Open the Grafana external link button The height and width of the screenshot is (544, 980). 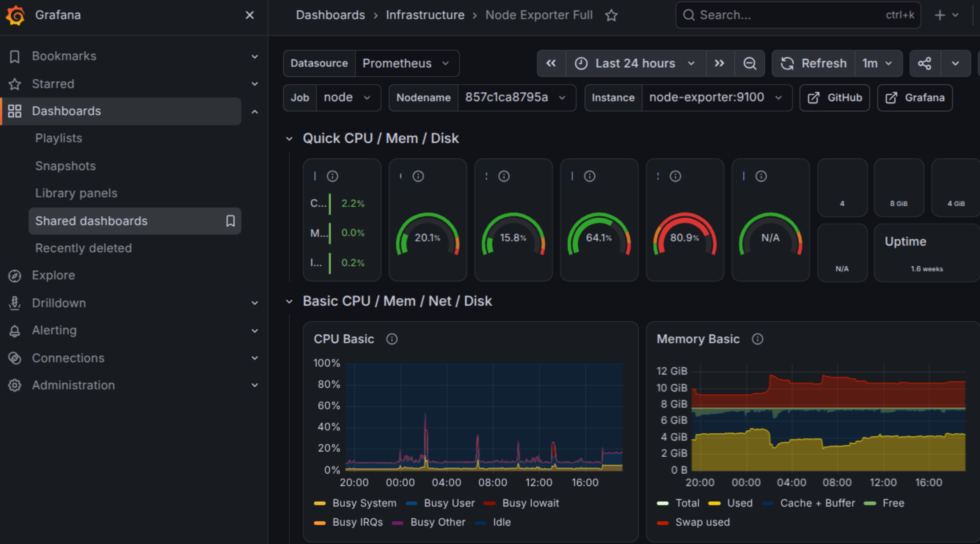point(915,98)
